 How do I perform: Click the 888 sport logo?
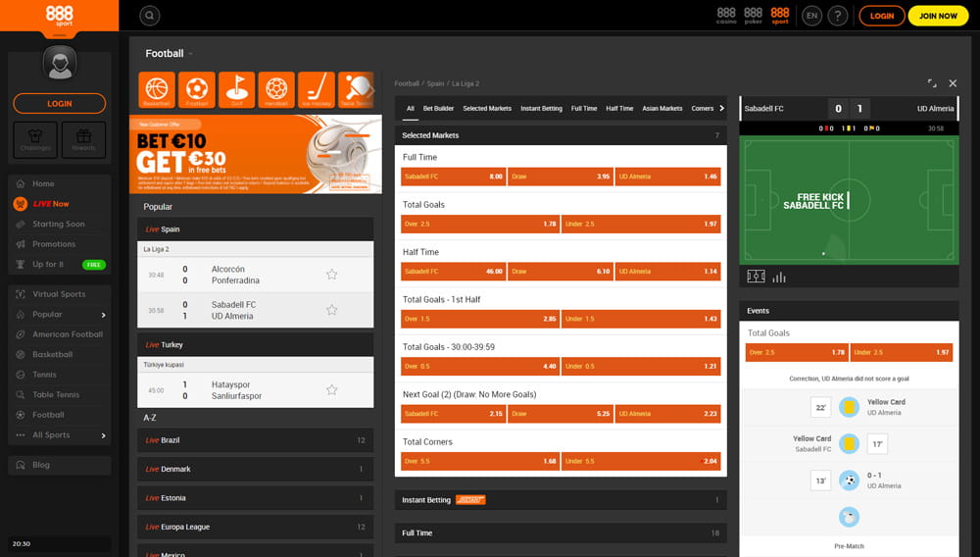(60, 16)
